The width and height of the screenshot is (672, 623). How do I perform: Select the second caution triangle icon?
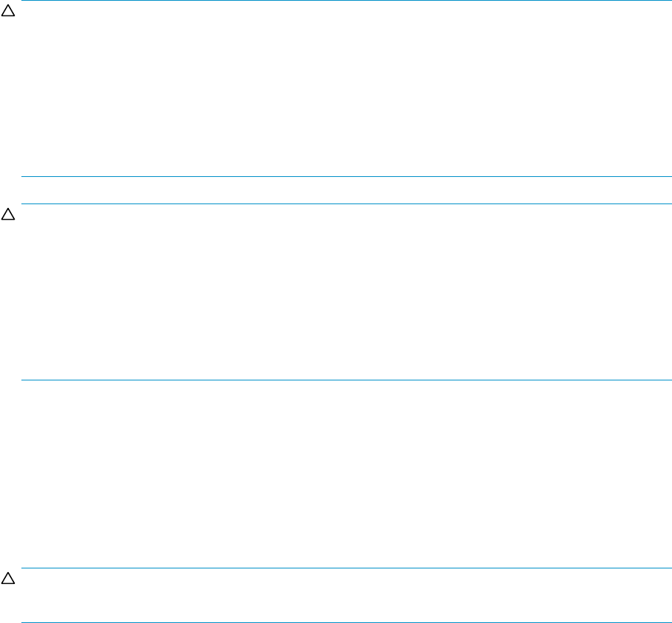pos(8,215)
